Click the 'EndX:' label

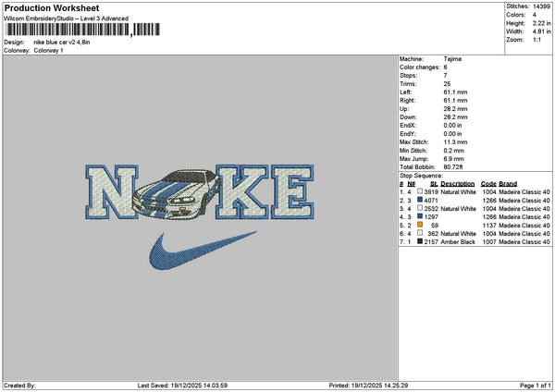point(408,126)
